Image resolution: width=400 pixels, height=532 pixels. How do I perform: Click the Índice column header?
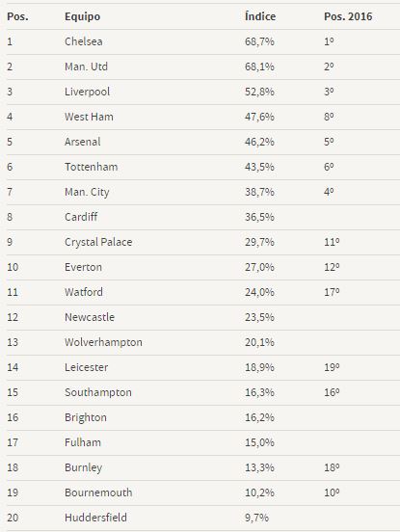pos(260,16)
